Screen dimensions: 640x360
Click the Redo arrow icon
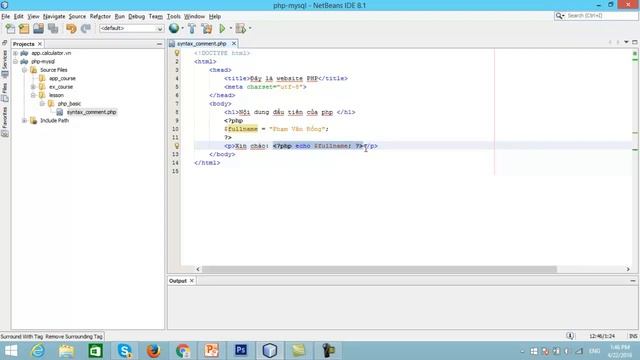pos(86,29)
